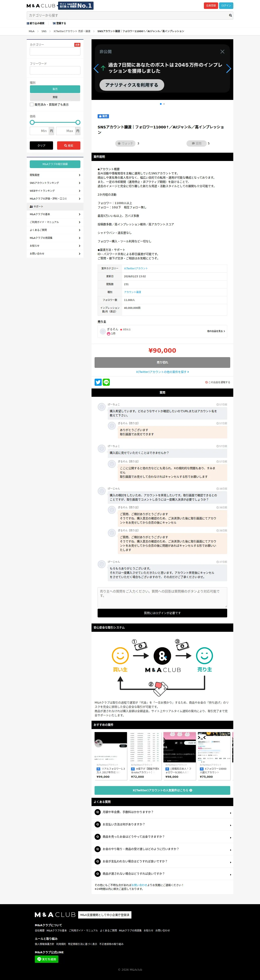Show next image with right carousel arrow

pyautogui.click(x=228, y=69)
